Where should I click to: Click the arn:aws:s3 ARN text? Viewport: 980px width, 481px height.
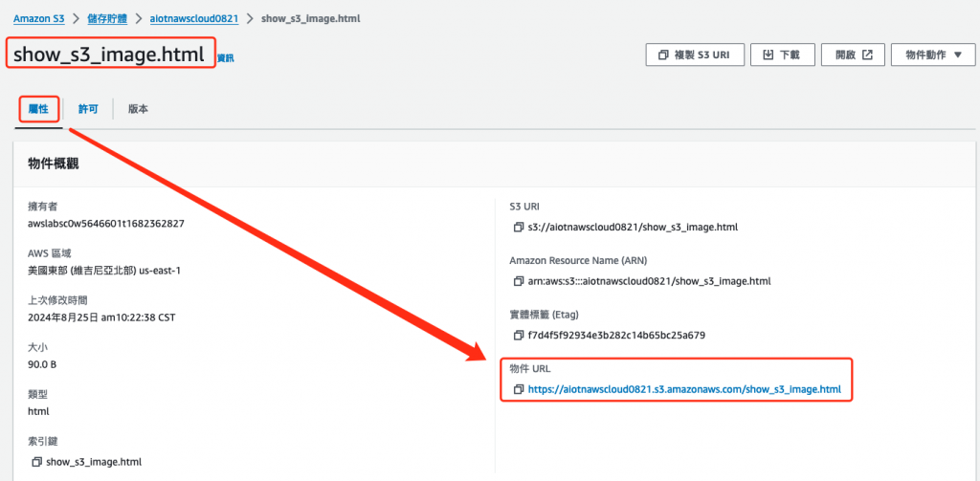[650, 281]
